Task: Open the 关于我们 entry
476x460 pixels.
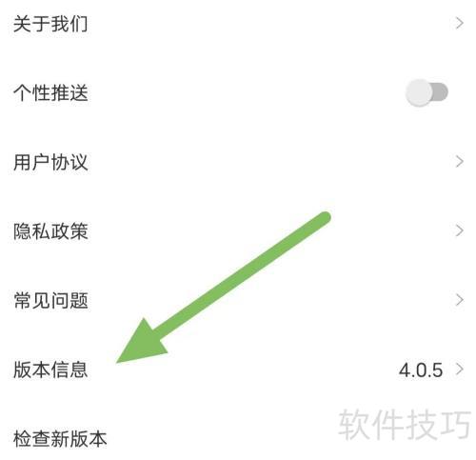Action: click(238, 24)
